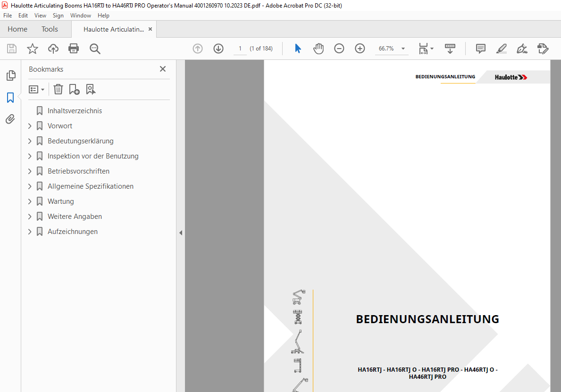Add a comment sticky note
Screen dimensions: 561x392
click(x=480, y=49)
